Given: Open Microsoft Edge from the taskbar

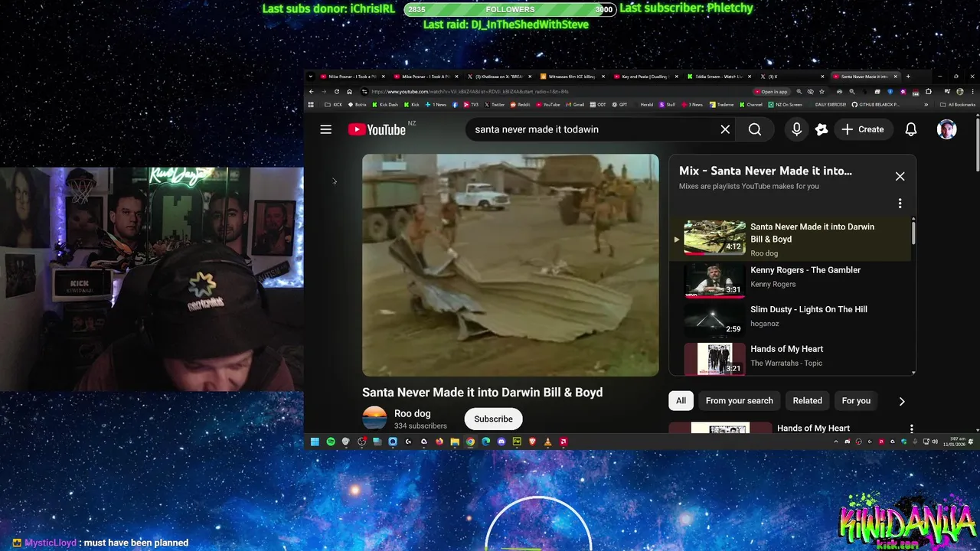Looking at the screenshot, I should pos(486,442).
